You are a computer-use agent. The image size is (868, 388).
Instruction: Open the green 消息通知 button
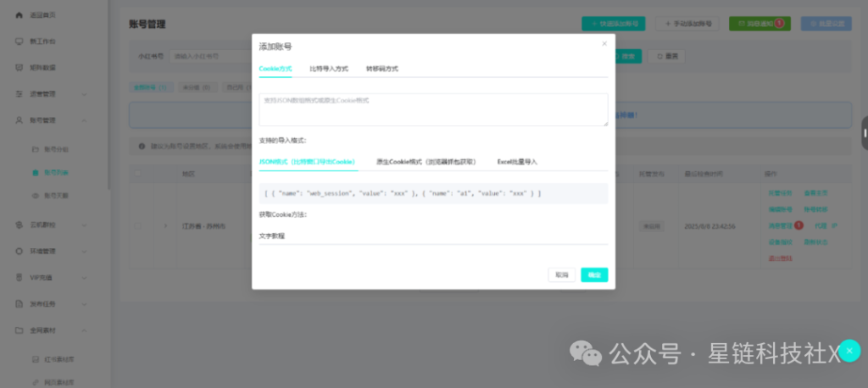tap(759, 24)
